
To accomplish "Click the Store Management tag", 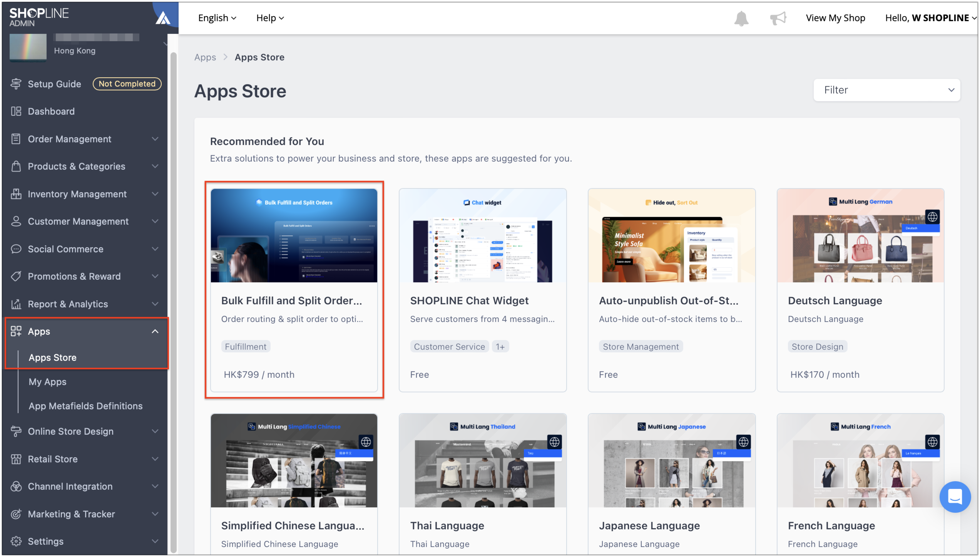I will pyautogui.click(x=641, y=347).
